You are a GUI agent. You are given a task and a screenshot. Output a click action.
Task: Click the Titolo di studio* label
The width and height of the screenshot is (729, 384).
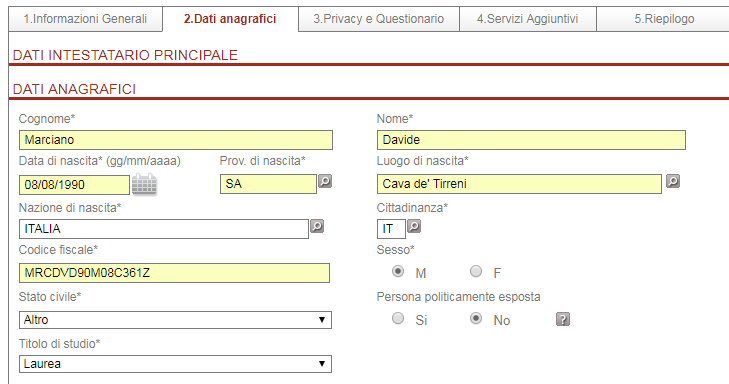click(60, 344)
